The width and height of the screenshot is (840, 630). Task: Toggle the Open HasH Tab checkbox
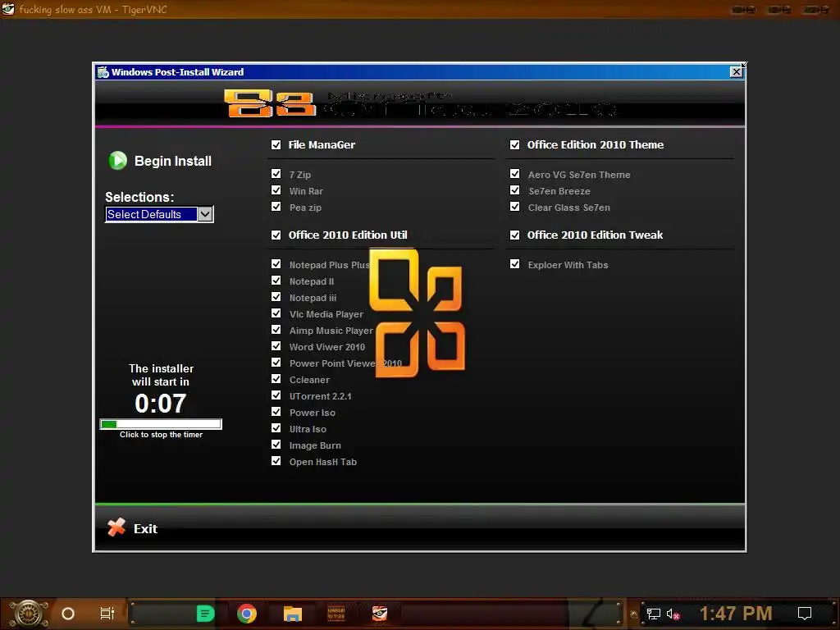point(276,461)
